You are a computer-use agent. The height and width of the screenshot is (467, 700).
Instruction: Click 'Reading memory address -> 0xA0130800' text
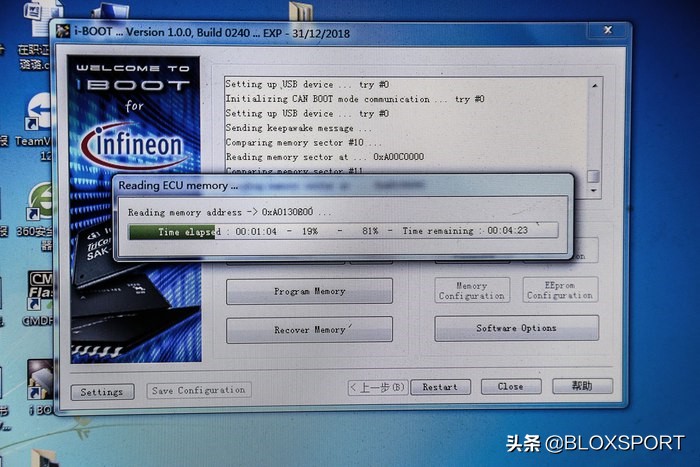(x=229, y=212)
